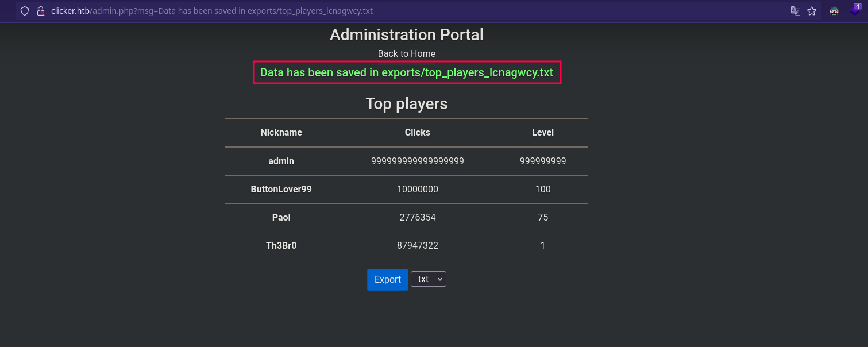Click the insecure connection padlock icon
868x347 pixels.
tap(40, 11)
